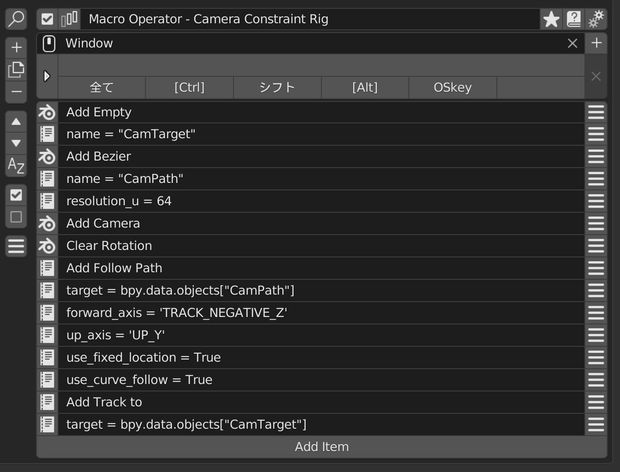Move item down with down arrow

[16, 143]
